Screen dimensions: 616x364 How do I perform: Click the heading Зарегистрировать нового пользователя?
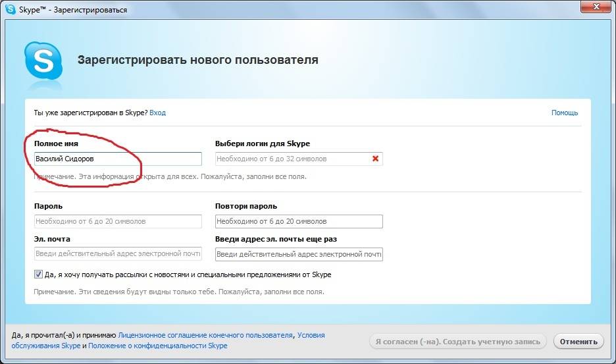coord(197,60)
